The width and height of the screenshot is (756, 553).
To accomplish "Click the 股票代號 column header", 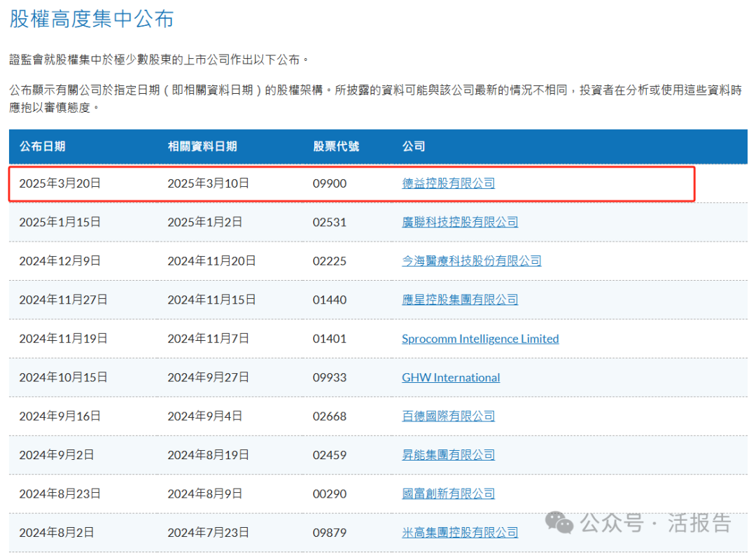I will (x=335, y=146).
